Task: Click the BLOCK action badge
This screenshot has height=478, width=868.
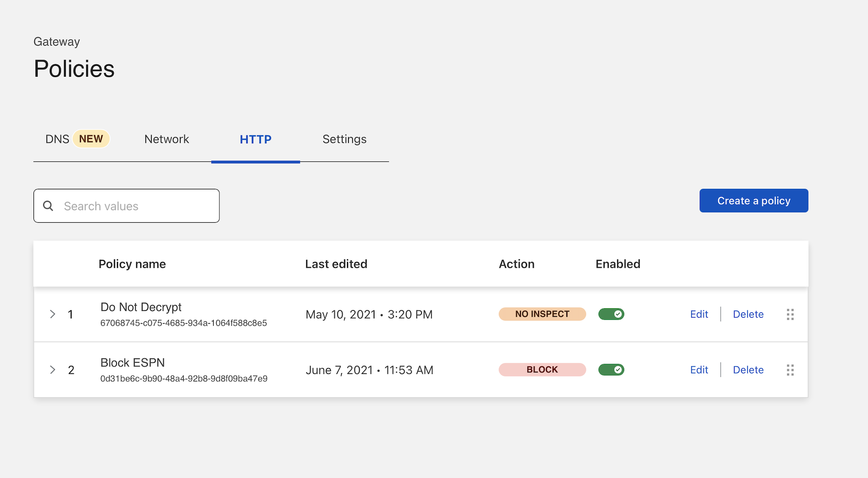Action: pos(542,370)
